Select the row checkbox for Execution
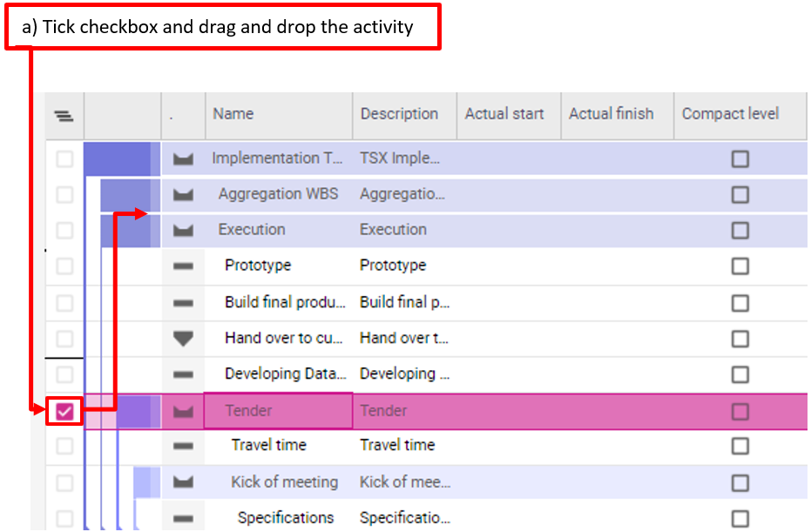This screenshot has height=532, width=811. (x=64, y=230)
